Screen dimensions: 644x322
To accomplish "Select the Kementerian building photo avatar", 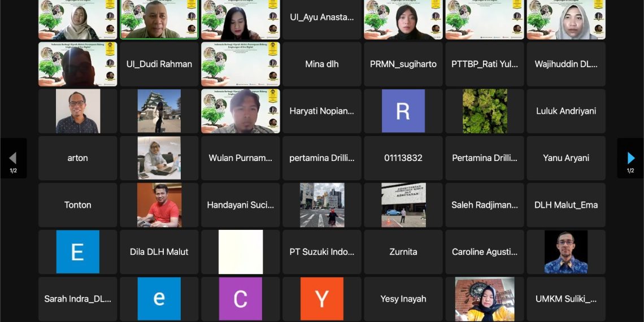I will coord(403,205).
